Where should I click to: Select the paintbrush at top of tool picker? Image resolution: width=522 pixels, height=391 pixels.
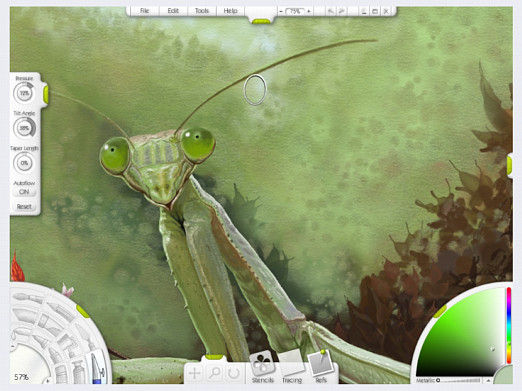27,297
